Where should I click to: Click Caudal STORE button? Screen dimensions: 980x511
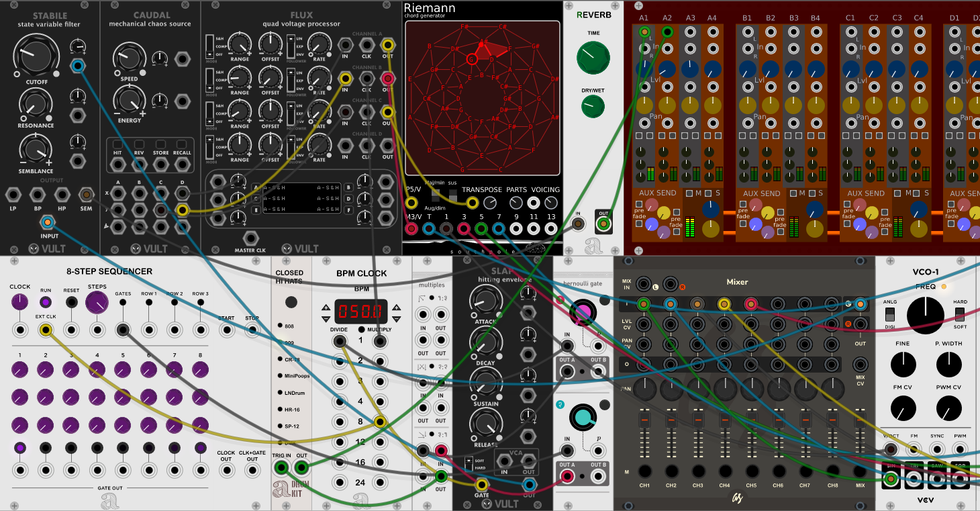click(161, 144)
